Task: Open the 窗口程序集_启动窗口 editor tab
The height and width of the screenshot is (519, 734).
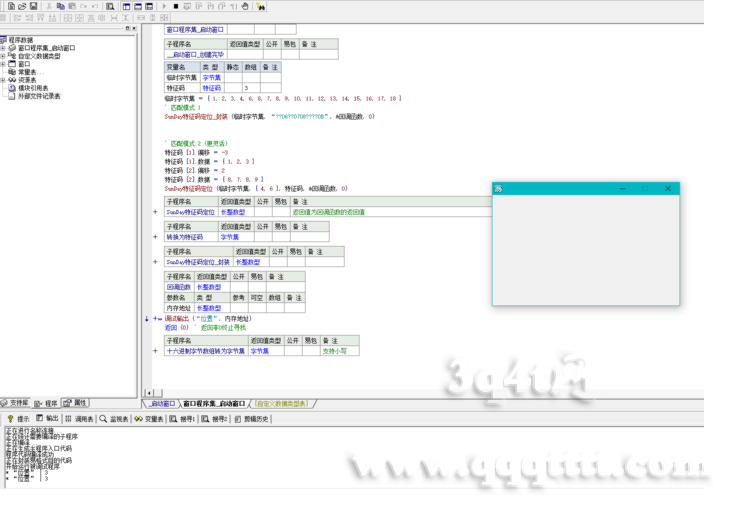Action: [x=214, y=403]
